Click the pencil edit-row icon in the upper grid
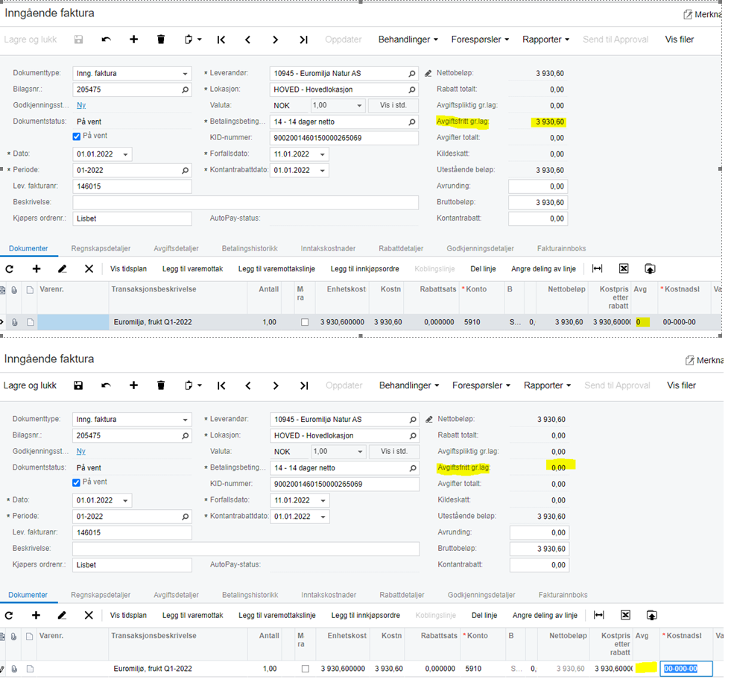 [x=63, y=268]
